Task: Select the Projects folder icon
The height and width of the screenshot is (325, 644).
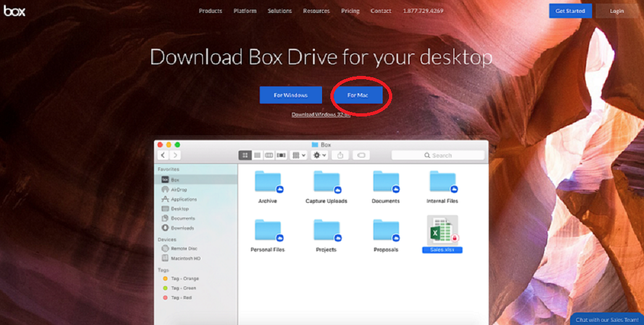Action: pos(327,230)
